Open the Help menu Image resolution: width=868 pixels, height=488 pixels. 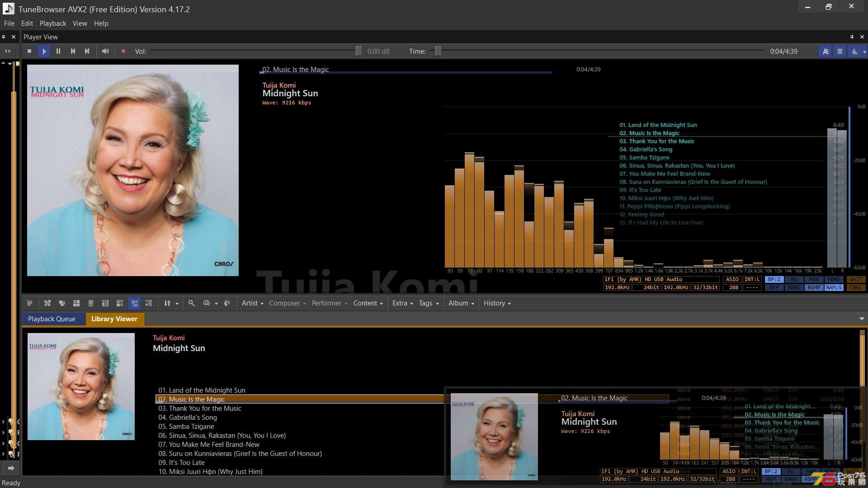click(101, 23)
